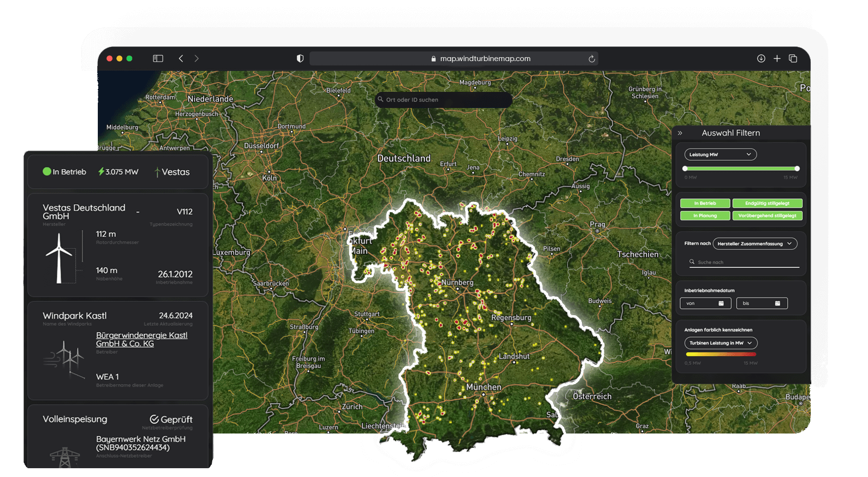Click the Bayernwerk Netz GmbH operator text
Screen dimensions: 868x477
[140, 443]
